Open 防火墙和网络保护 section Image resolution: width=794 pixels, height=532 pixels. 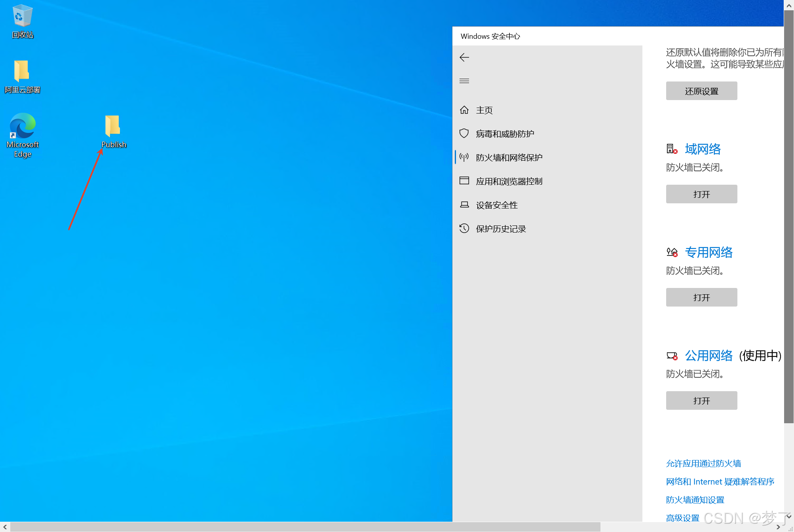tap(509, 157)
